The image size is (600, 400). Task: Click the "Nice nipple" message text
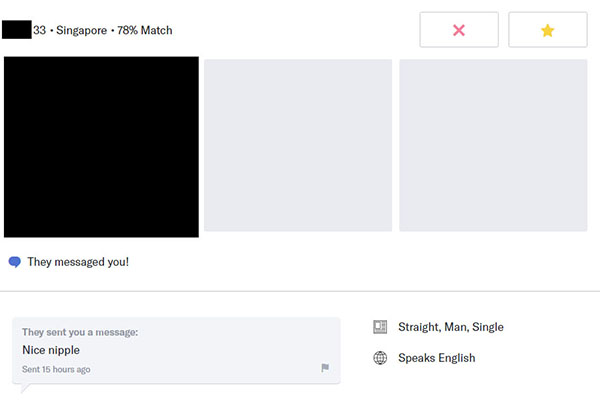click(x=51, y=350)
